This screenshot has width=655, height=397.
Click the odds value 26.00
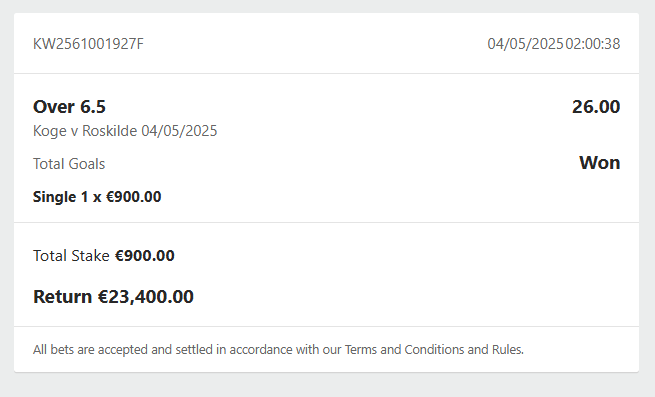click(596, 107)
